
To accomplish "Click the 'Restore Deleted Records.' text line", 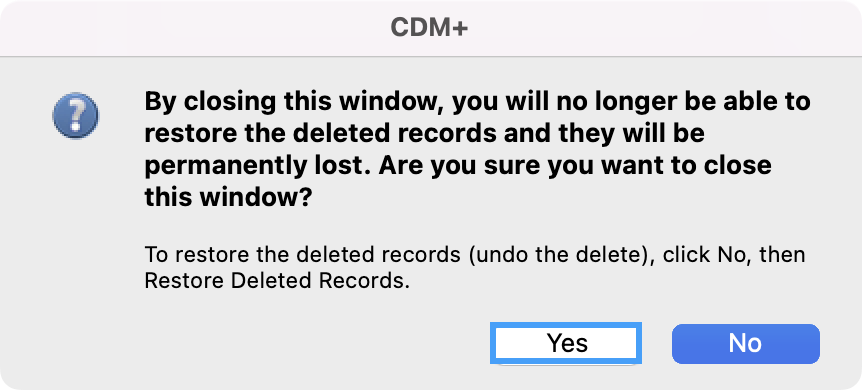I will pyautogui.click(x=277, y=281).
